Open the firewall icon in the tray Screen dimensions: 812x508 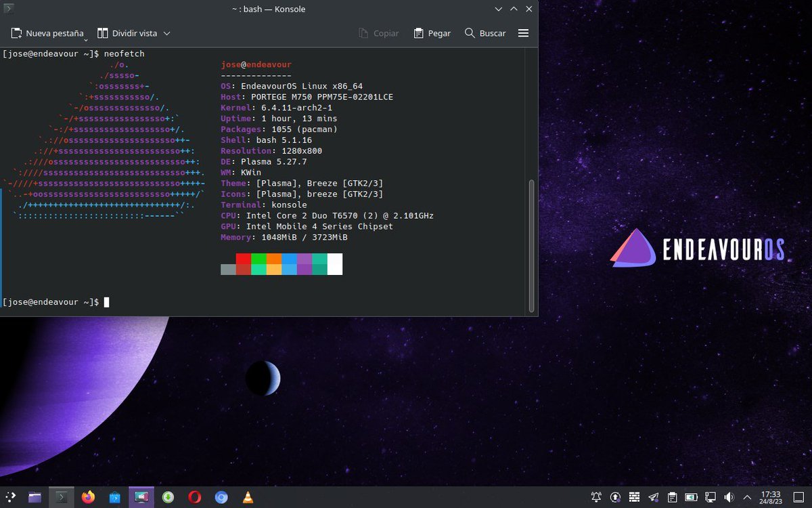[633, 496]
